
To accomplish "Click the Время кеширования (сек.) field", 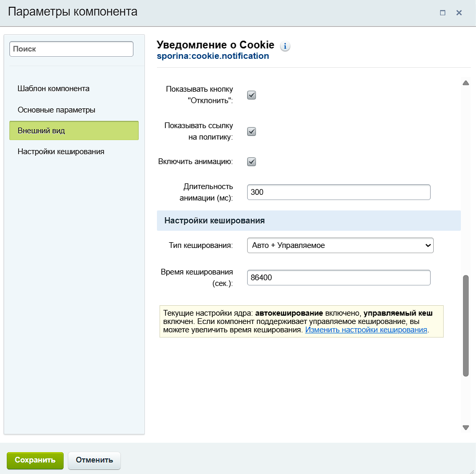I will point(338,278).
